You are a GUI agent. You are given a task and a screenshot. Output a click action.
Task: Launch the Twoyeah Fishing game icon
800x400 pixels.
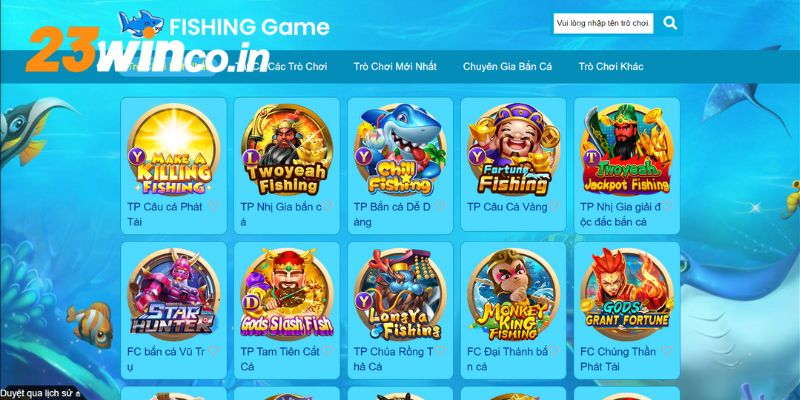click(x=287, y=149)
